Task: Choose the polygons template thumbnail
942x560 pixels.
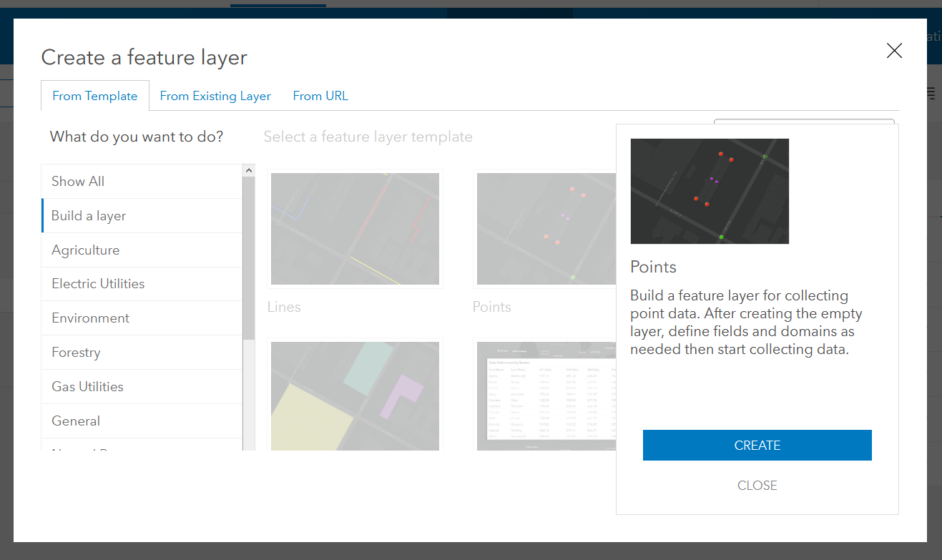Action: click(x=355, y=396)
